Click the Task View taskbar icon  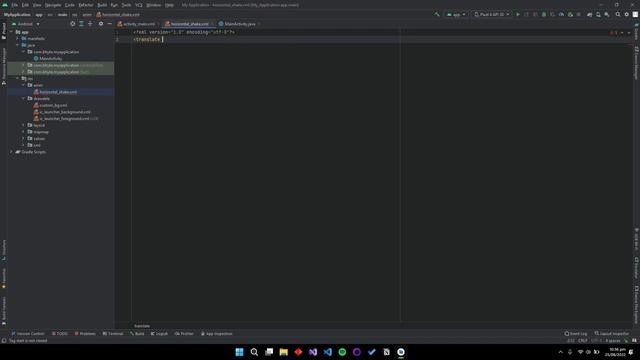(x=269, y=352)
